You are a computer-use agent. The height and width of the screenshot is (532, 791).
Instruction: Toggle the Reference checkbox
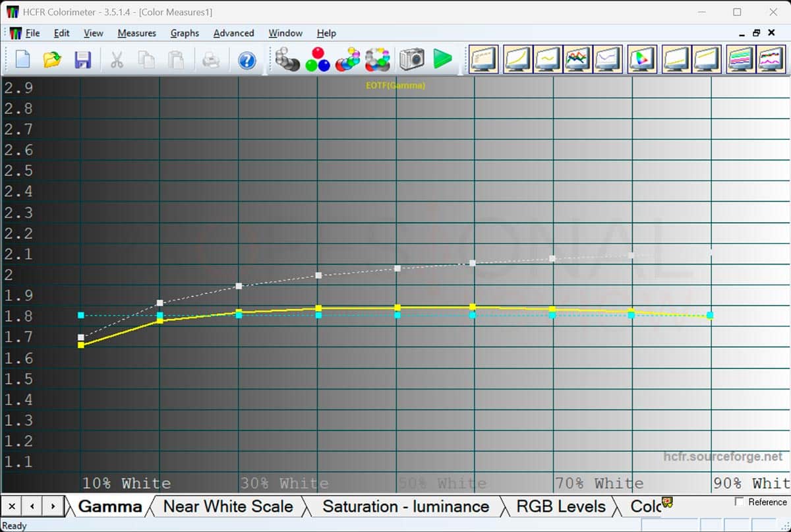click(x=739, y=502)
